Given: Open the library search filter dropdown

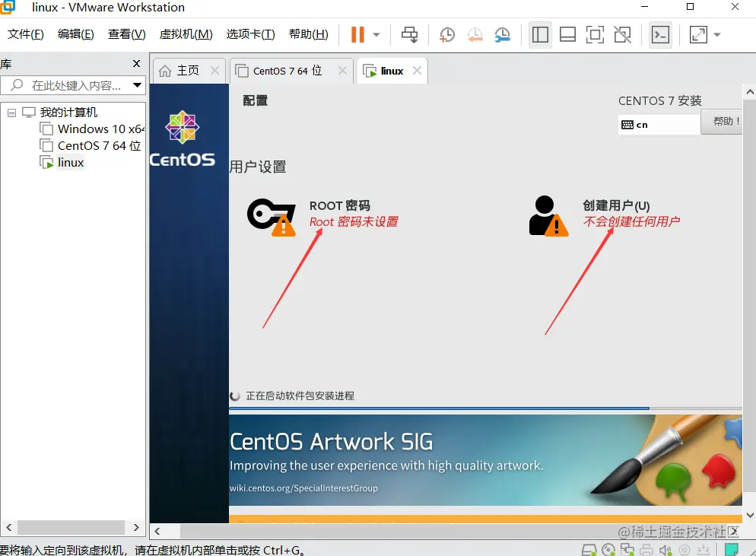Looking at the screenshot, I should (137, 85).
